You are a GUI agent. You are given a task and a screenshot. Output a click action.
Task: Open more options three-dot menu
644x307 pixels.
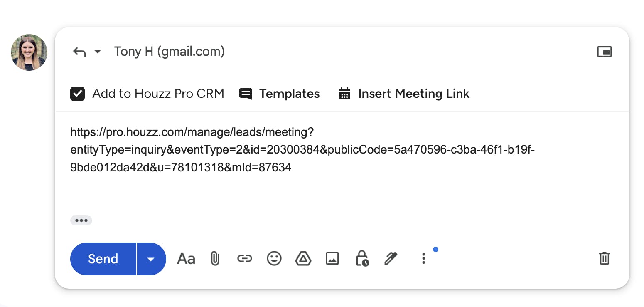(423, 259)
